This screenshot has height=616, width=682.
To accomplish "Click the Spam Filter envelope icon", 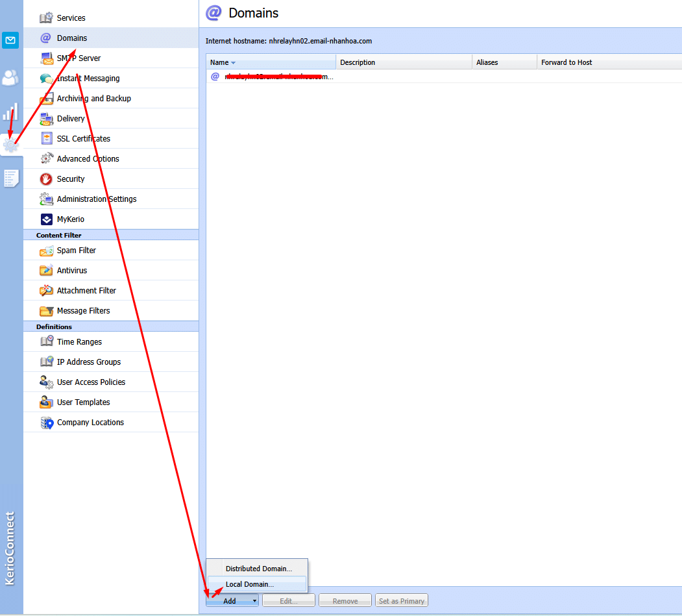I will point(46,251).
